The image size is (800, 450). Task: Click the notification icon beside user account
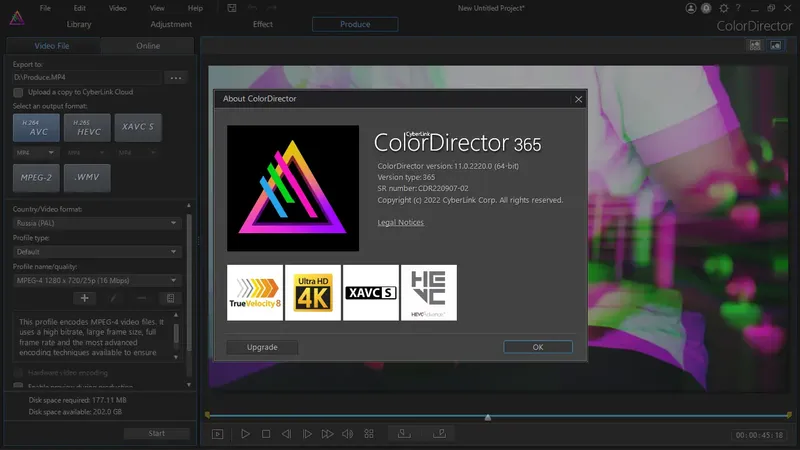pyautogui.click(x=706, y=8)
